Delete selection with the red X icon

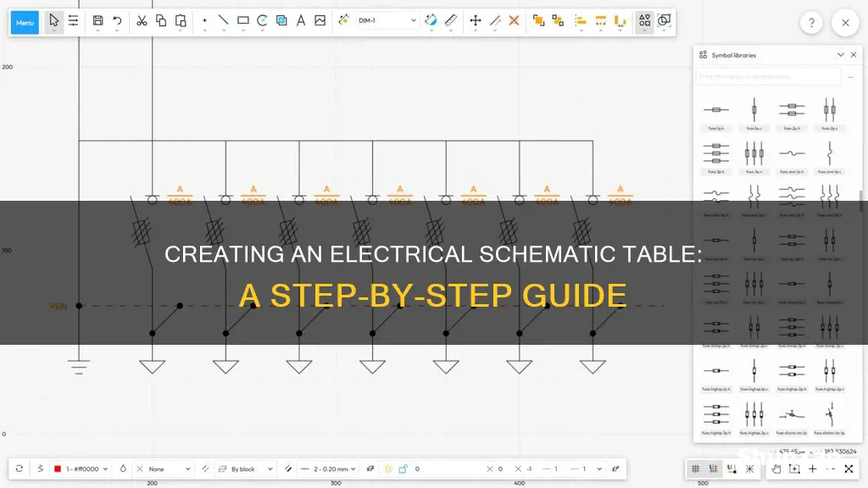pyautogui.click(x=514, y=21)
